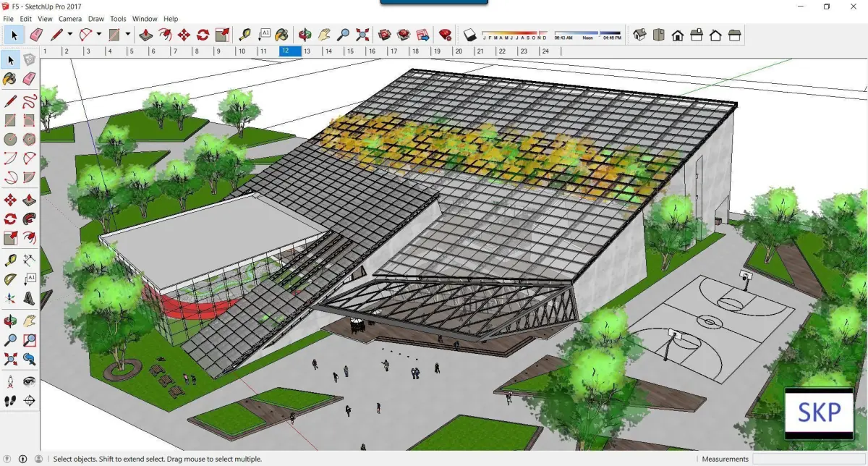Pick the Tape Measure tool in top toolbar
Screen dimensions: 868x466
point(245,34)
